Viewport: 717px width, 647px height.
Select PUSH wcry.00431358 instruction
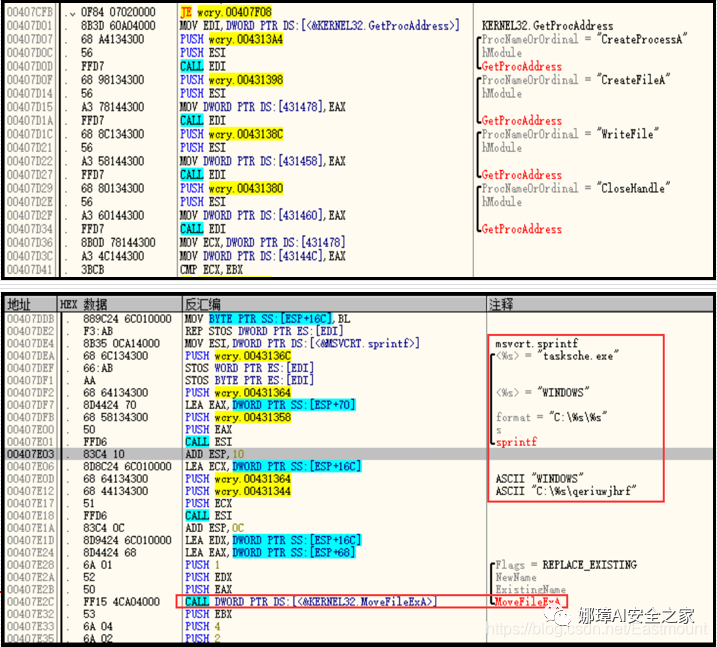[x=238, y=417]
